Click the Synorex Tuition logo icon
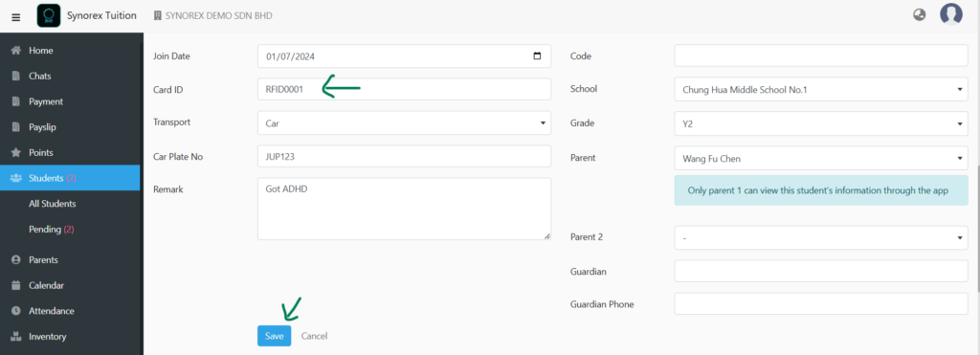Image resolution: width=980 pixels, height=355 pixels. click(49, 15)
